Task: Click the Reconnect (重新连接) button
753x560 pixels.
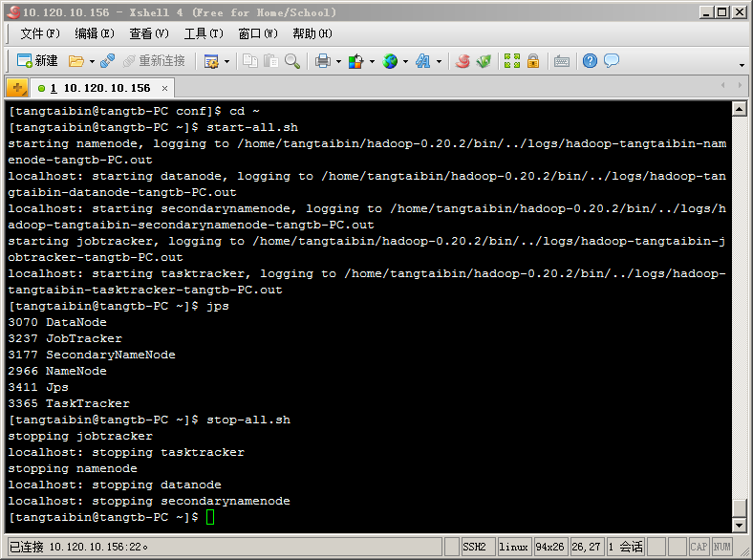Action: coord(154,61)
